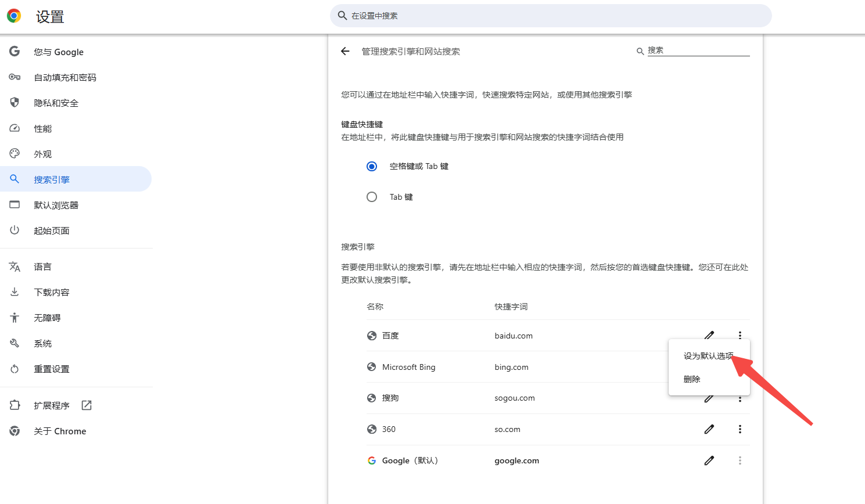Switch to the 外观 settings section
This screenshot has width=865, height=504.
click(x=43, y=153)
